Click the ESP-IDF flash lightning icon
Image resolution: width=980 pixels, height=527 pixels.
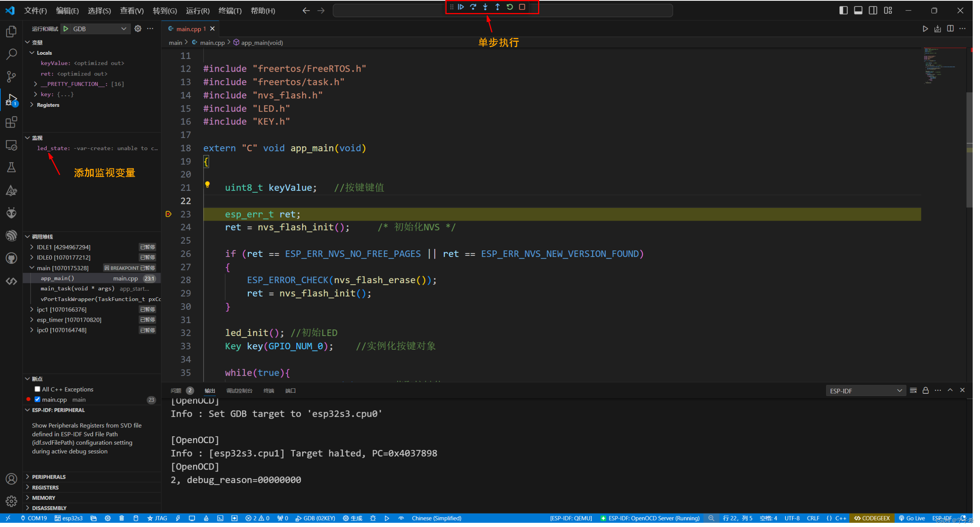[x=178, y=519]
